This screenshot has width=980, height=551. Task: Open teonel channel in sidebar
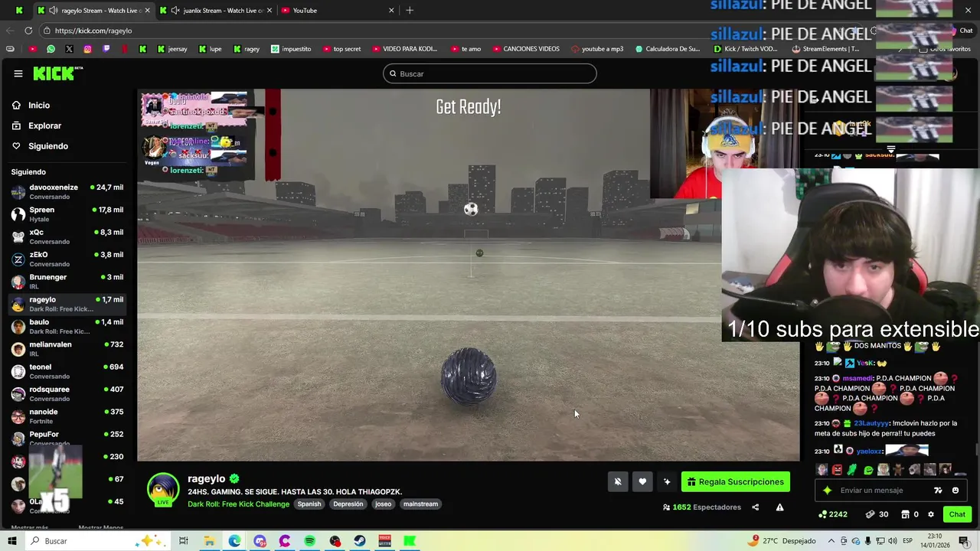(x=67, y=371)
